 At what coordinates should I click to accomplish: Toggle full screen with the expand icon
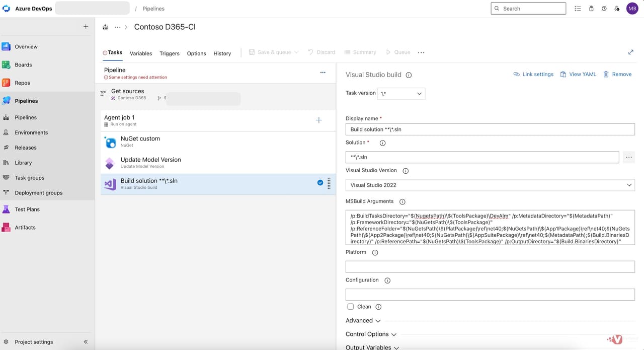pyautogui.click(x=631, y=52)
